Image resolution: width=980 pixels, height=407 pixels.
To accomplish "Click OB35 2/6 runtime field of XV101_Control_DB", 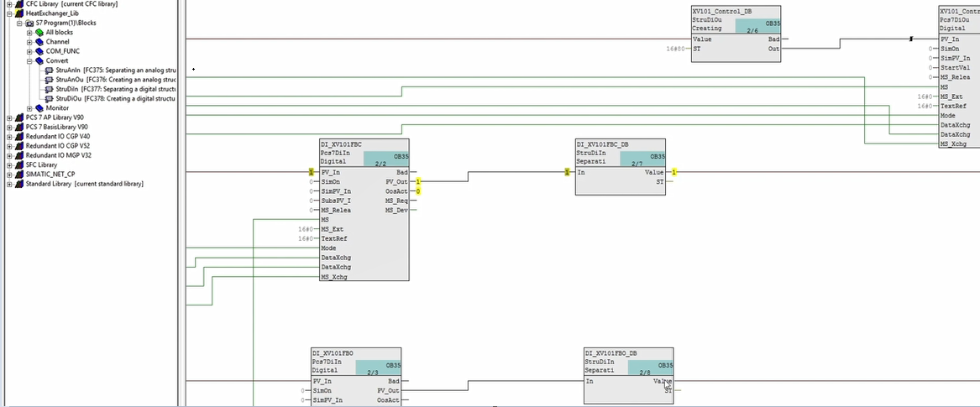I will [757, 26].
